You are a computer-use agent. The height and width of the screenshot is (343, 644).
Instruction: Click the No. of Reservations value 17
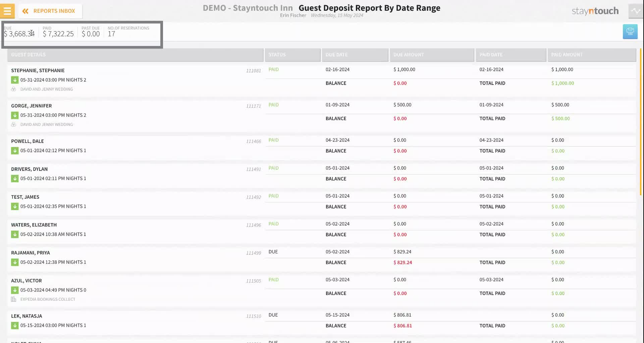point(111,34)
